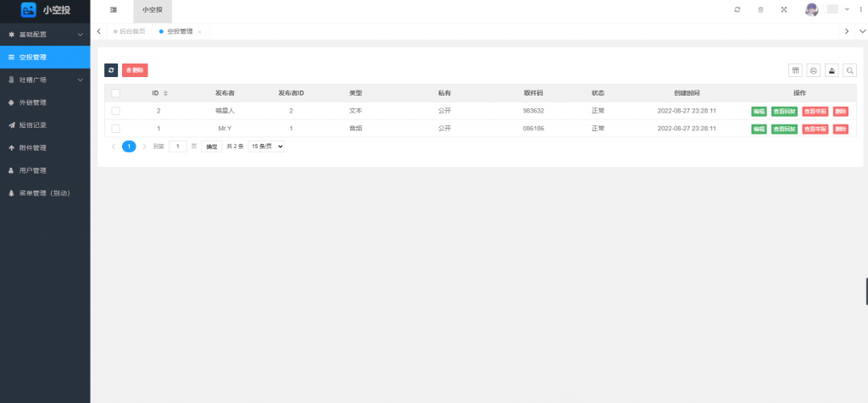Click publisher name 喵星人
868x403 pixels.
pyautogui.click(x=225, y=111)
